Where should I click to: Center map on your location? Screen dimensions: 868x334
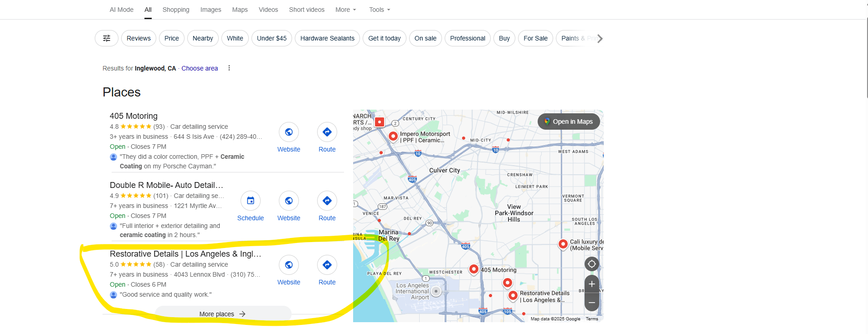[x=592, y=264]
